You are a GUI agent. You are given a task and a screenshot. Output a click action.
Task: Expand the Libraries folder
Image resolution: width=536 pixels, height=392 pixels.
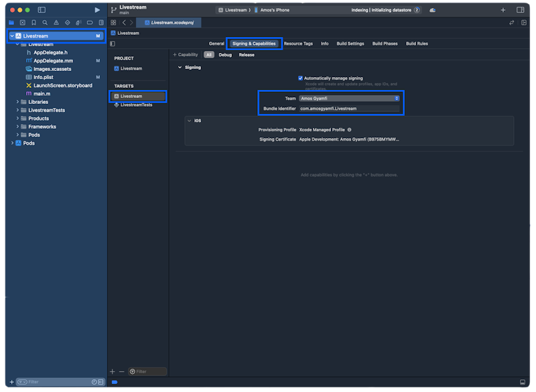(17, 102)
